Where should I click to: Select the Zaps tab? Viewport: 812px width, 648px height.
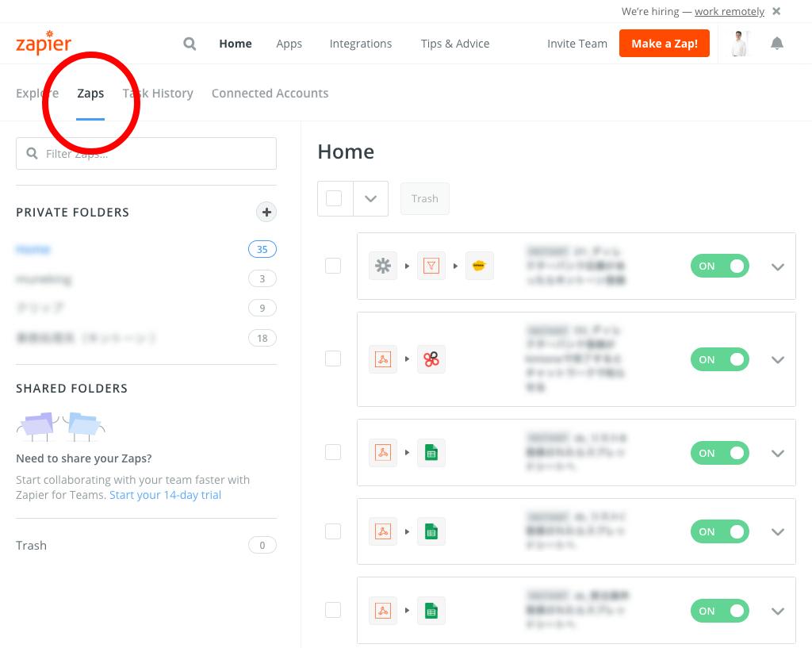click(90, 94)
